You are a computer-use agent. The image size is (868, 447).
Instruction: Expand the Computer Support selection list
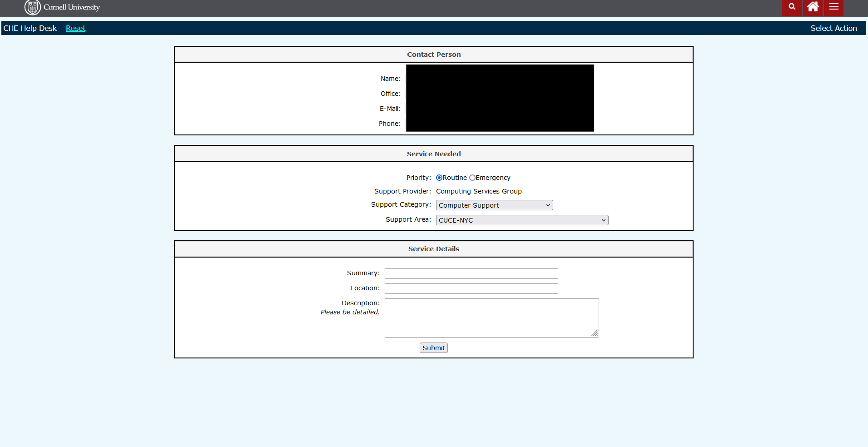click(494, 205)
